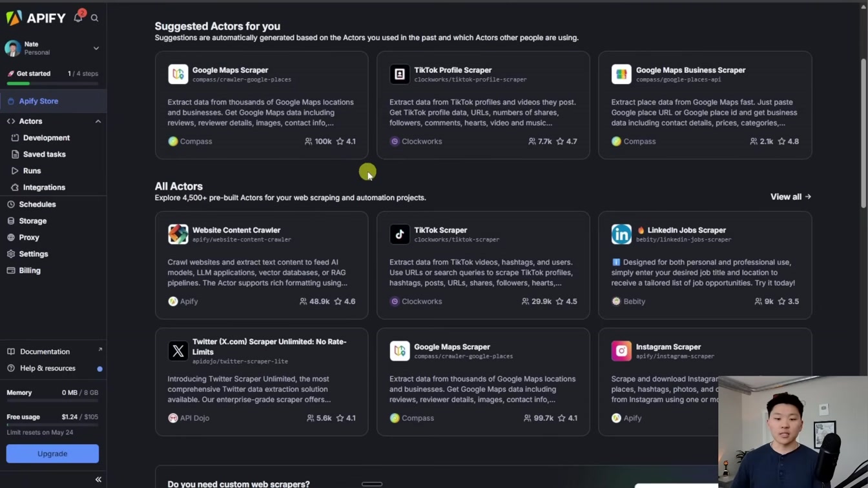Open Integrations in the sidebar
The width and height of the screenshot is (868, 488).
(44, 187)
